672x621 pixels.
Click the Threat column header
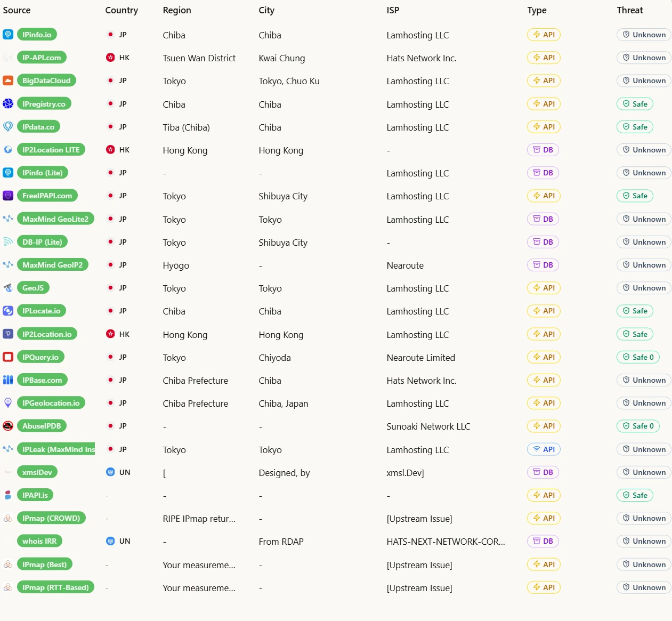(629, 10)
